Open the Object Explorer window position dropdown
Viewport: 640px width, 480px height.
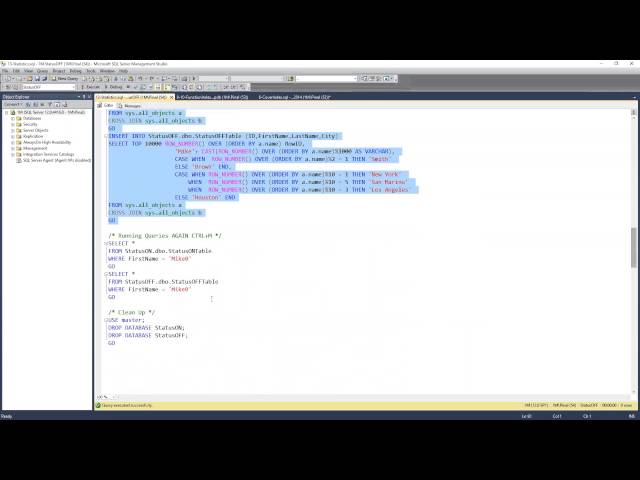tap(79, 97)
